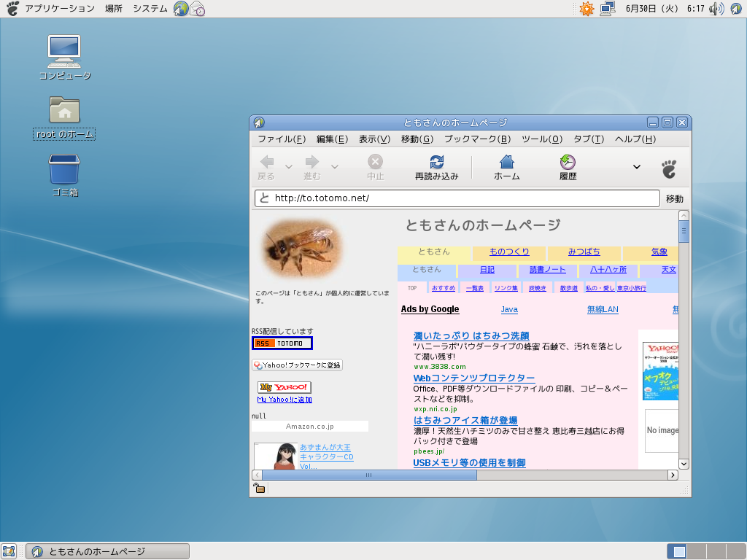747x560 pixels.
Task: Click the My Yahoo! logo badge
Action: click(285, 387)
